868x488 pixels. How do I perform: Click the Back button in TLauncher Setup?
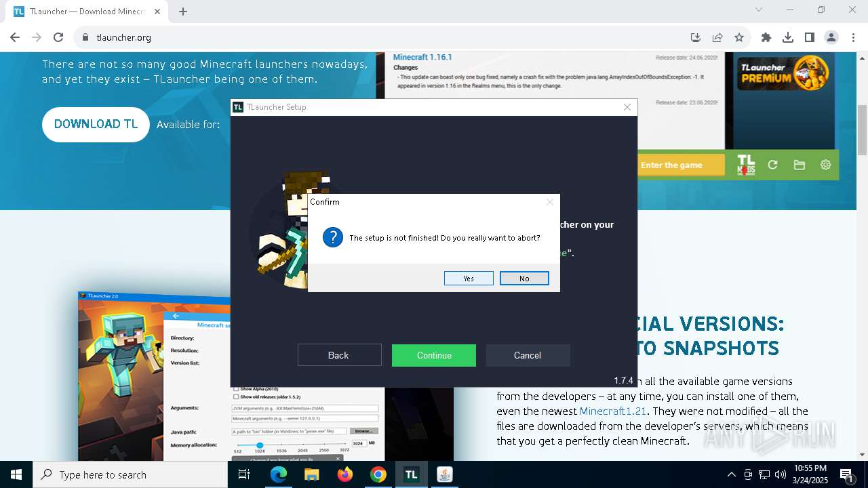[x=339, y=355]
